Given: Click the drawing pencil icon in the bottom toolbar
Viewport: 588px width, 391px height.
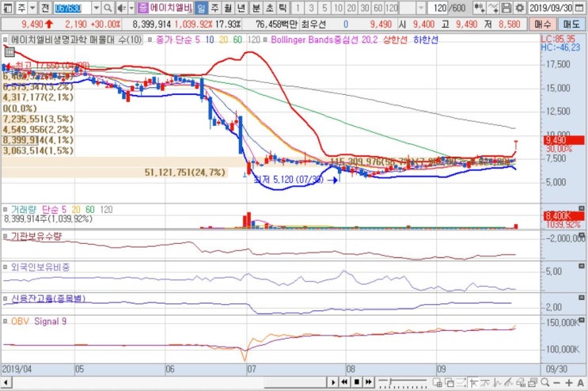Looking at the screenshot, I should coord(509,383).
